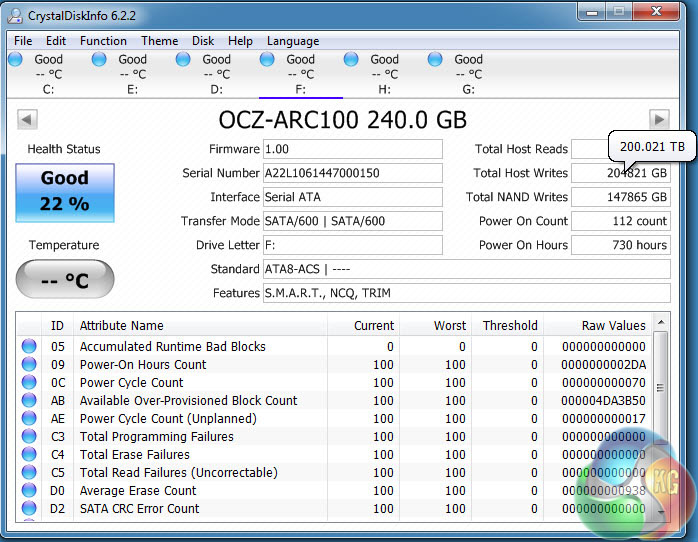Viewport: 698px width, 542px height.
Task: Go to next disk with right arrow
Action: (659, 120)
